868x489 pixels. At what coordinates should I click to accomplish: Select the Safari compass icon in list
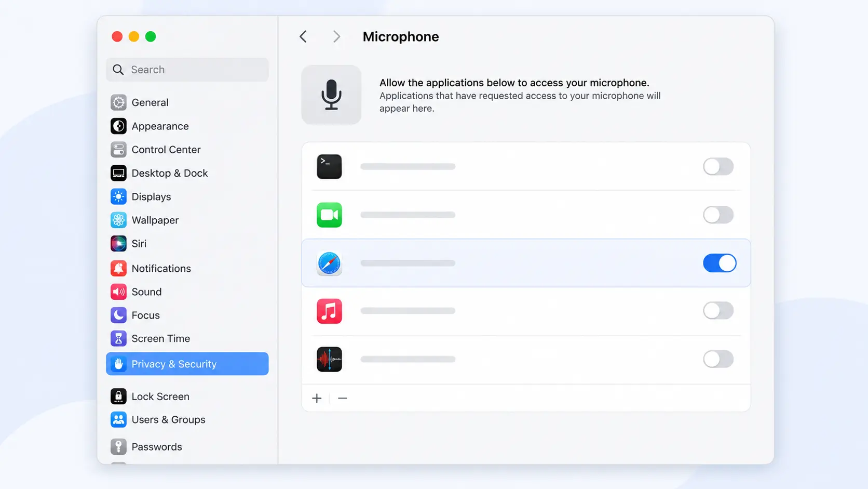329,263
